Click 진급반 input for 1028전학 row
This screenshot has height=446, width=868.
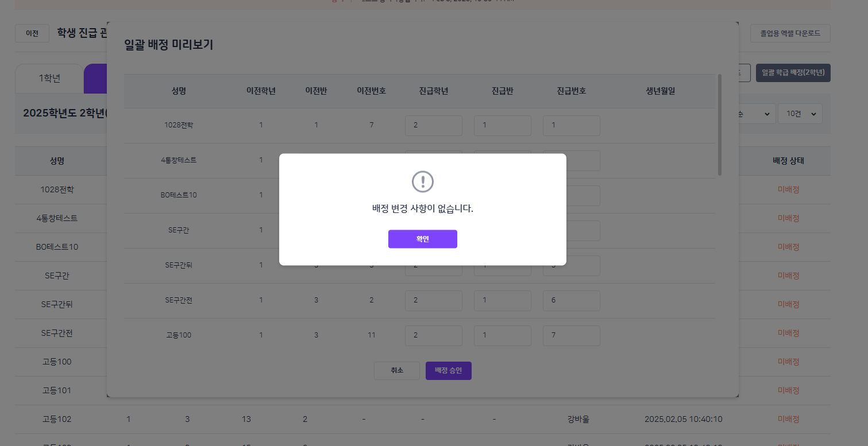pos(502,126)
